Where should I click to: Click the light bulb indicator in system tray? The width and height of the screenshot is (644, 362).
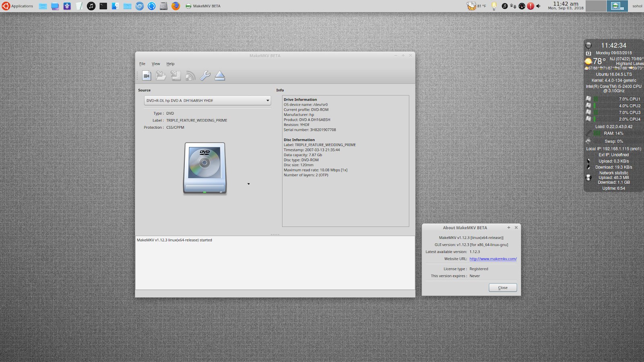tap(494, 6)
